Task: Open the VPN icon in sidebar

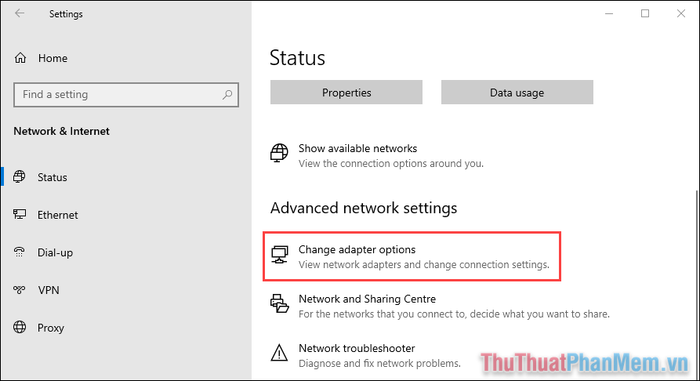Action: coord(19,290)
